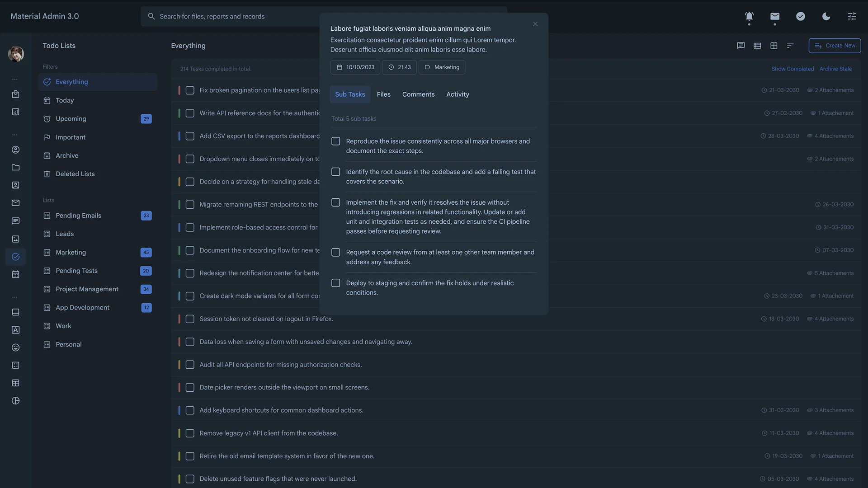The width and height of the screenshot is (868, 488).
Task: Open the mail envelope icon in header
Action: 775,16
